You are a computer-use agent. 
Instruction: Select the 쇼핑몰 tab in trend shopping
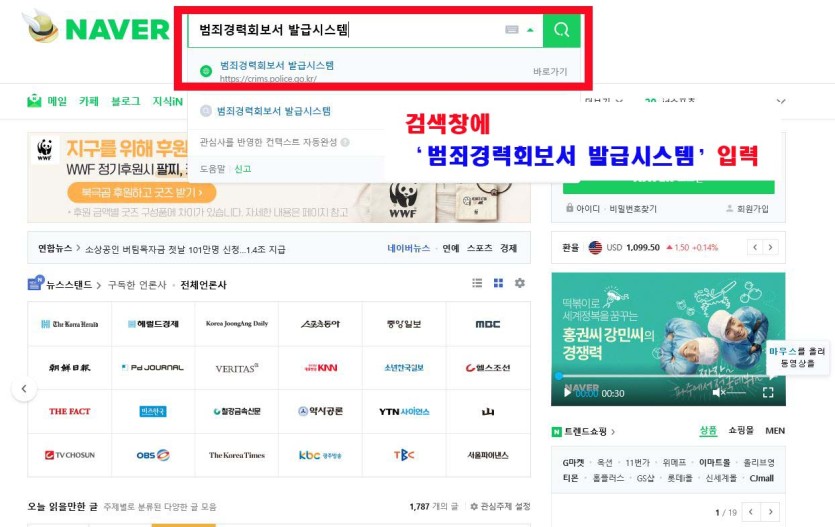click(741, 431)
